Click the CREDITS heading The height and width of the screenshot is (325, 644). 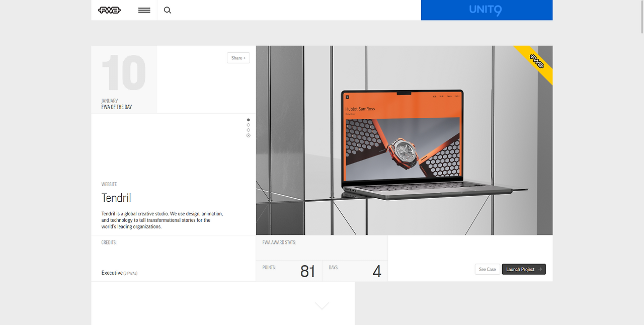tap(109, 242)
